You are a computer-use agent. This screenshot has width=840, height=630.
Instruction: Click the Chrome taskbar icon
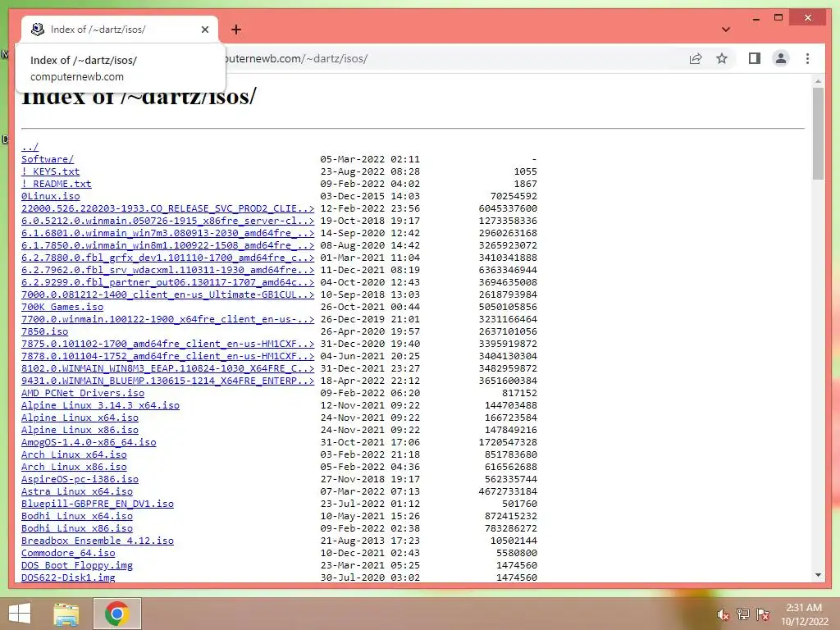tap(117, 614)
